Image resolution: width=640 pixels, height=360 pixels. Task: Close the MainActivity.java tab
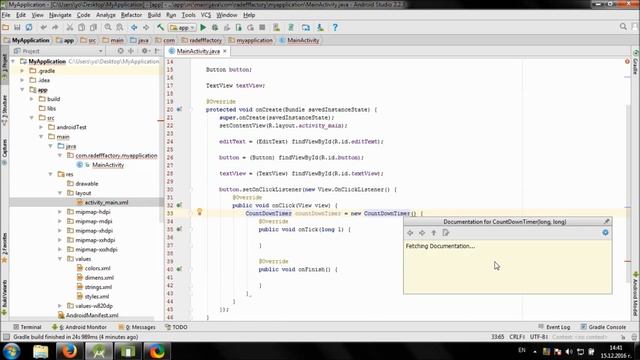224,51
